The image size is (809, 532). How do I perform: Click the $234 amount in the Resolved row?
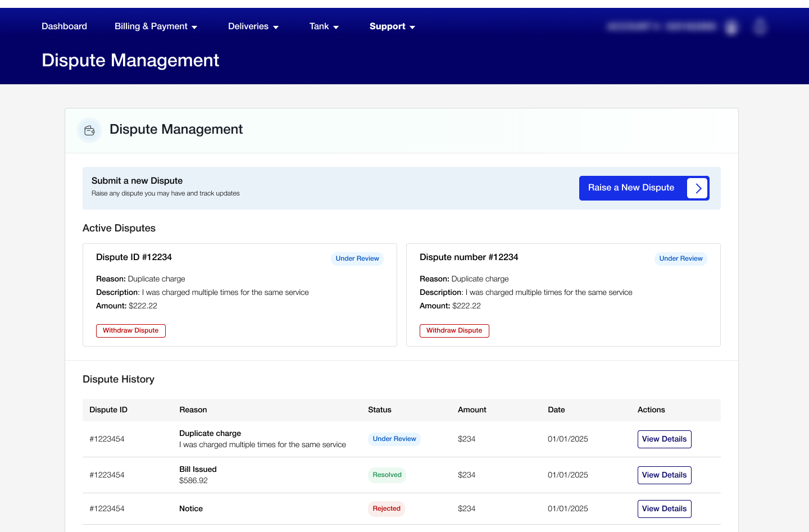pyautogui.click(x=467, y=475)
